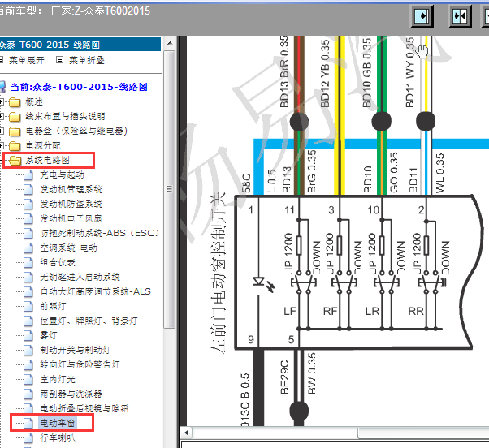Open 位置灯、牌照灯、背景灯 diagram
The height and width of the screenshot is (448, 489).
[x=89, y=321]
